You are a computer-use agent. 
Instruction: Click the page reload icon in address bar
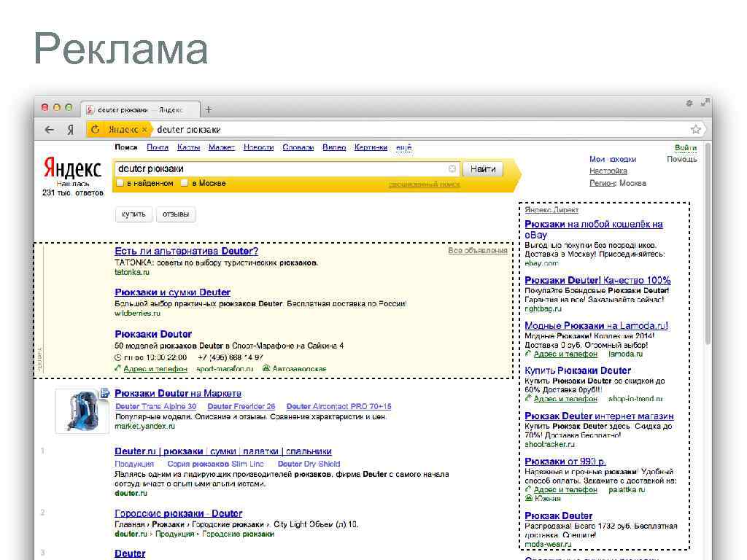(96, 128)
